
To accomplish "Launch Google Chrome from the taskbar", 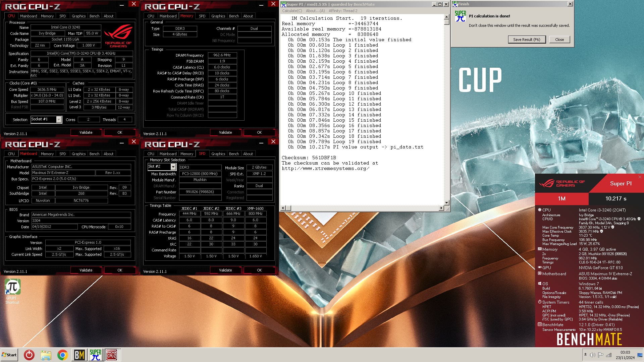I will tap(62, 355).
